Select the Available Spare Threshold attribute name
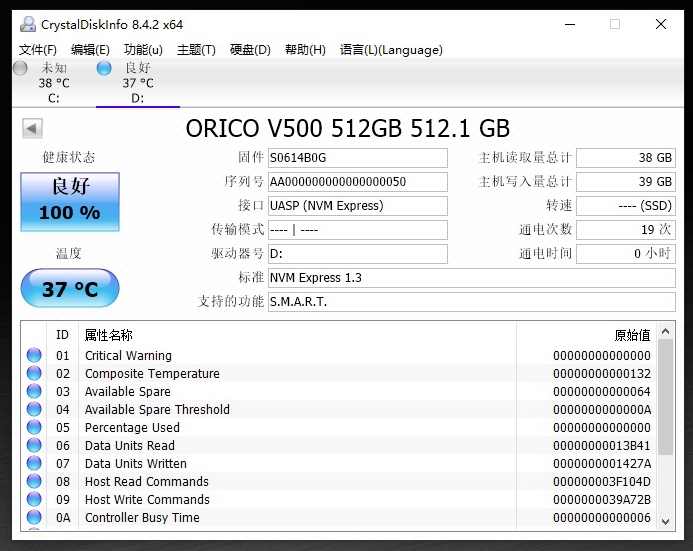This screenshot has width=693, height=551. pos(157,409)
